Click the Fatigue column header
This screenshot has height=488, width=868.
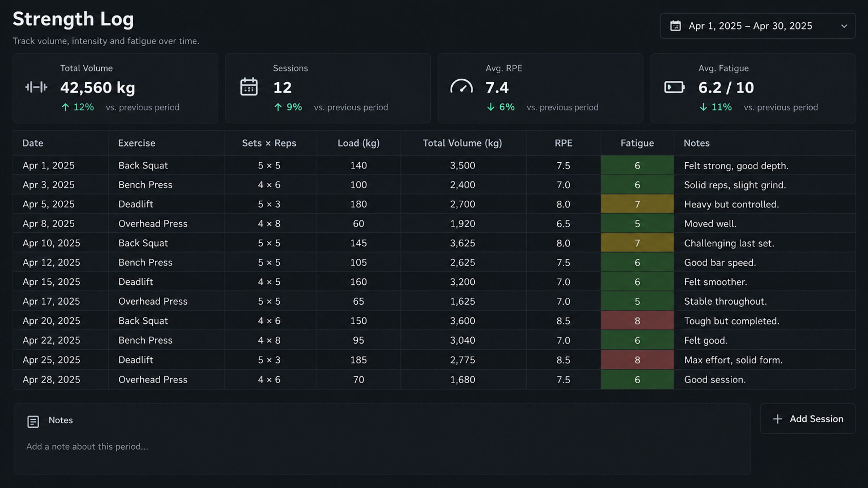click(637, 143)
